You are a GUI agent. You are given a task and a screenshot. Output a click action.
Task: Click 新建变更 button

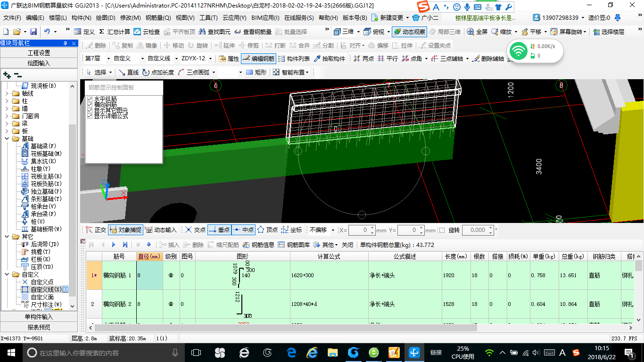(x=388, y=18)
